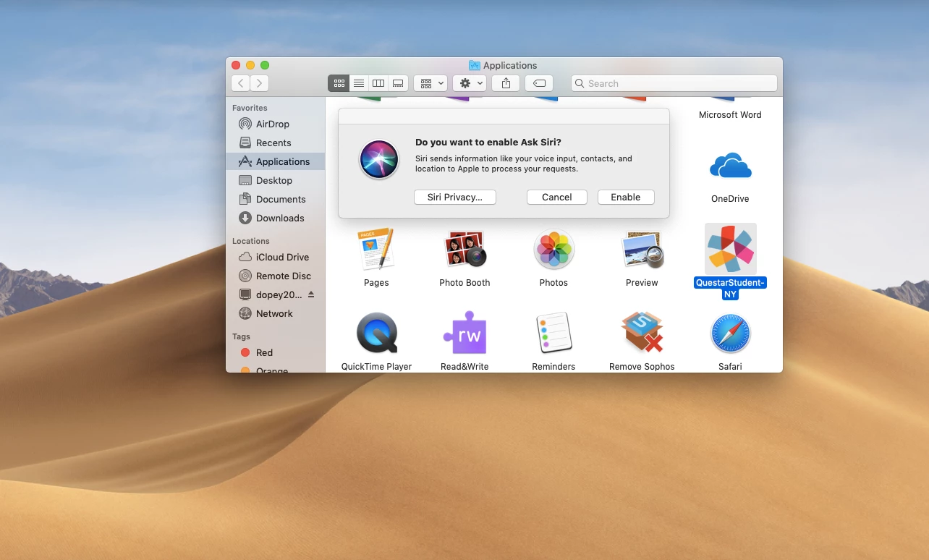Open the Photos app icon
Image resolution: width=929 pixels, height=560 pixels.
point(553,250)
